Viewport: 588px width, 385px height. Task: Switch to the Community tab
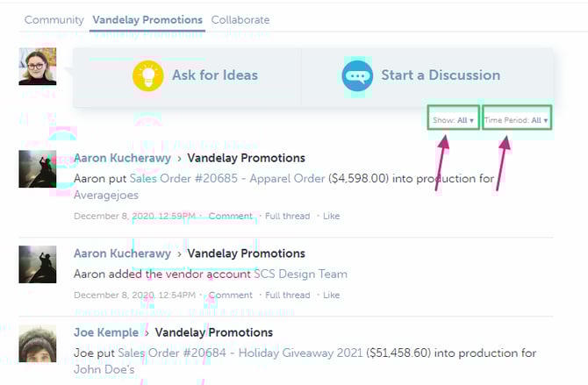click(x=54, y=19)
